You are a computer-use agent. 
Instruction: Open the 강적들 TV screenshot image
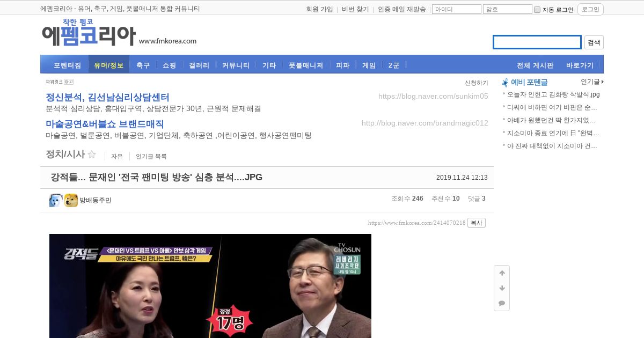[x=210, y=286]
